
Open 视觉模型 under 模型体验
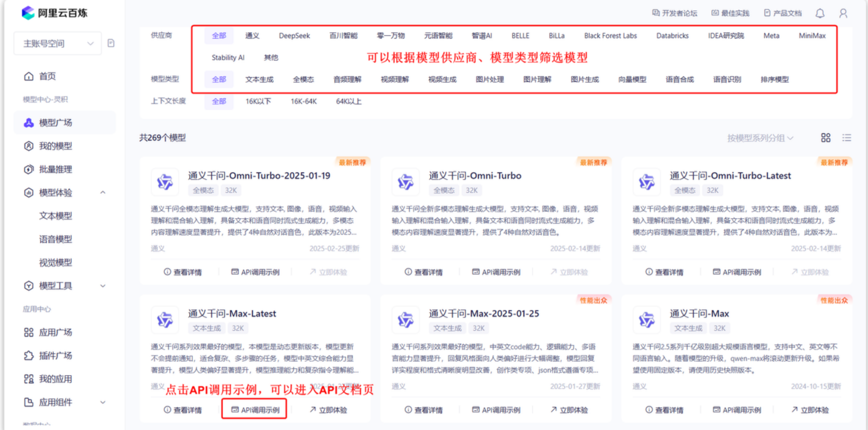(55, 262)
